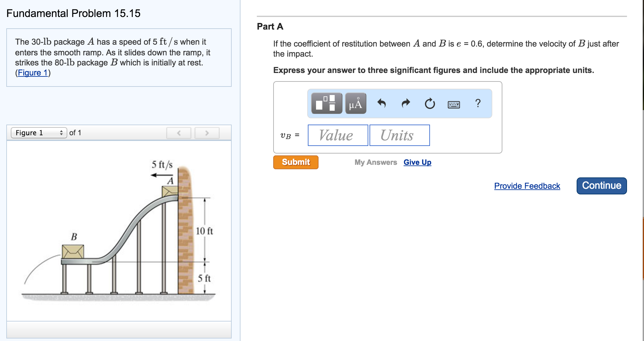Go to previous figure arrow
644x341 pixels.
(x=178, y=133)
